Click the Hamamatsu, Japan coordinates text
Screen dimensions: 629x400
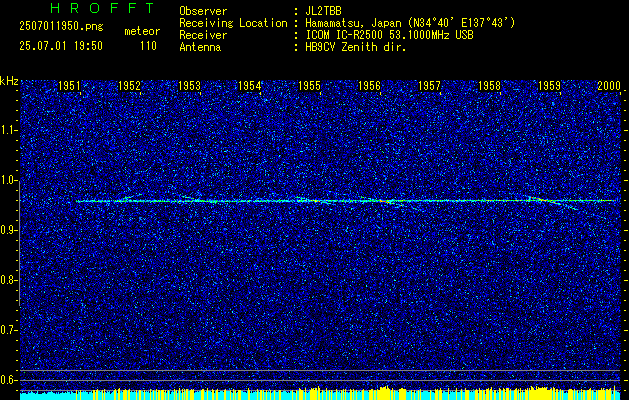tap(410, 23)
